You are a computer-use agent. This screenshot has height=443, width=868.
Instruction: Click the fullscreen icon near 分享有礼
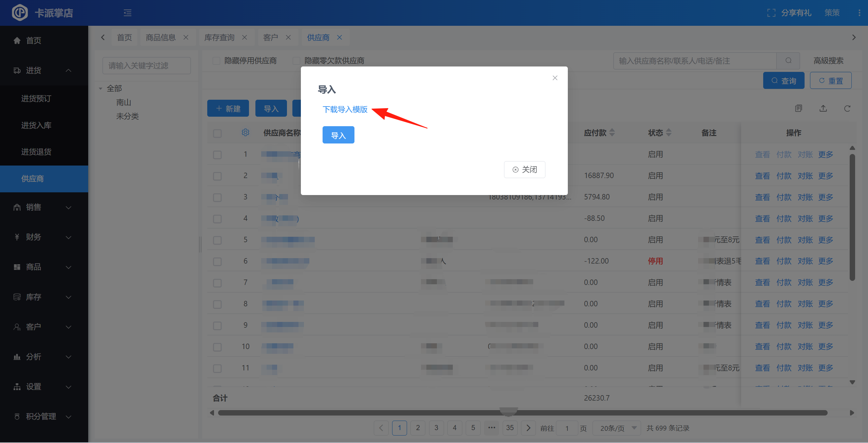click(x=771, y=13)
